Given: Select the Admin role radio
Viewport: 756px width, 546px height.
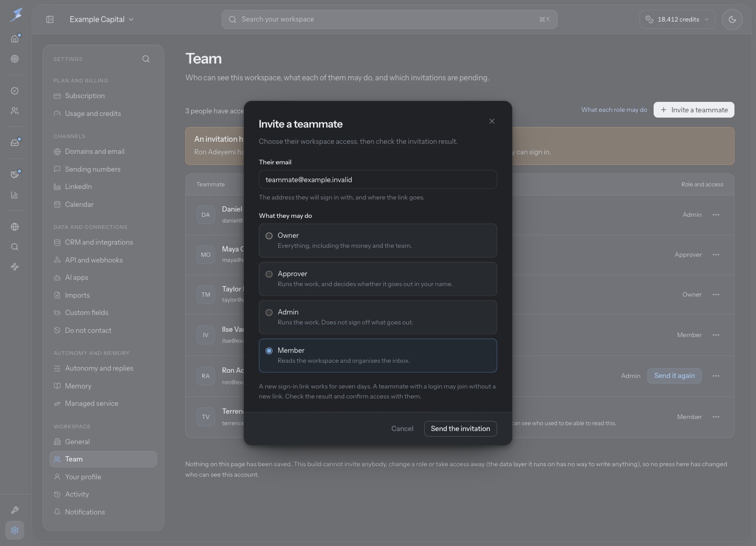Looking at the screenshot, I should pos(269,312).
